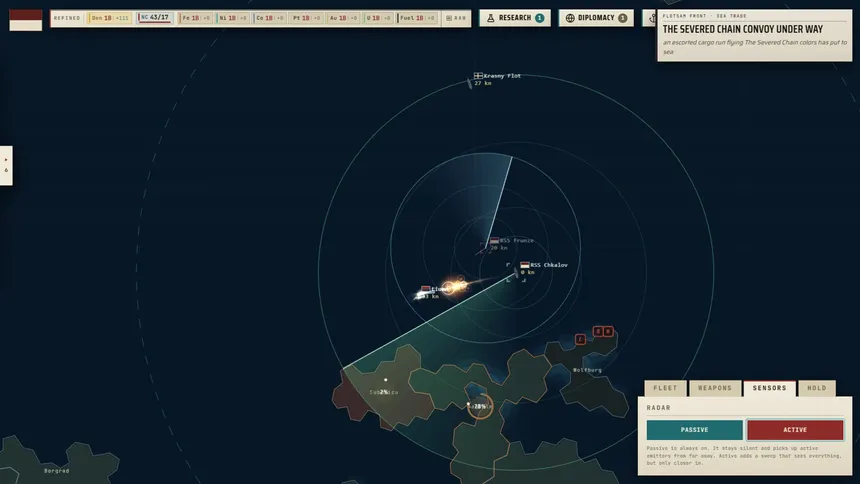Click the 78% capture ring
This screenshot has width=860, height=484.
point(480,406)
